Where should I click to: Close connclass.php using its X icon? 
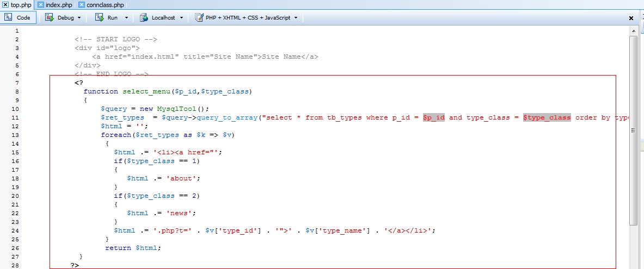82,5
